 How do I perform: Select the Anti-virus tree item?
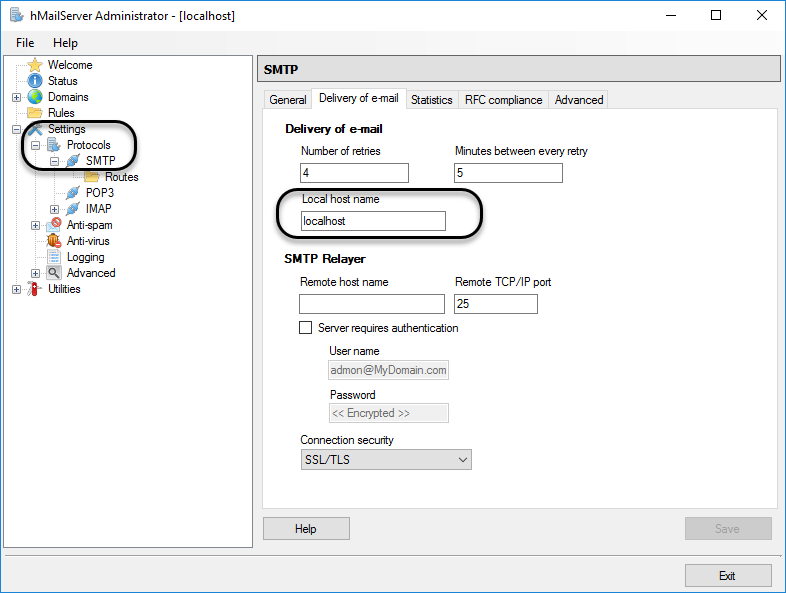(88, 241)
